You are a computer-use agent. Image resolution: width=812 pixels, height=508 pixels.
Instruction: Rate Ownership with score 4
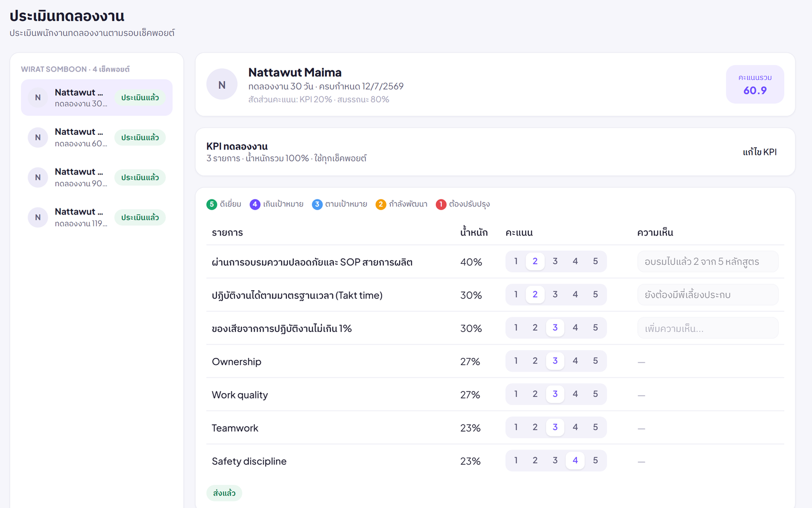click(x=575, y=361)
